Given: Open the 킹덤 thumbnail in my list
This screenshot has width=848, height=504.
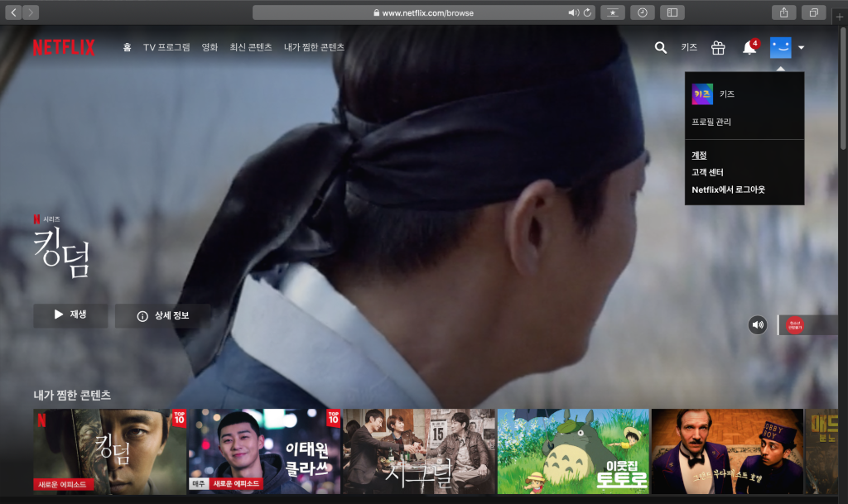Looking at the screenshot, I should pos(110,451).
